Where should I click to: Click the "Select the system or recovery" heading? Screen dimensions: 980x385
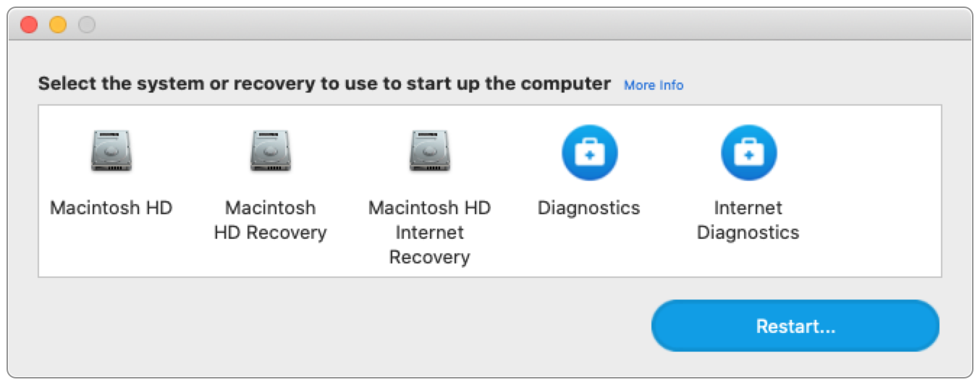click(324, 84)
